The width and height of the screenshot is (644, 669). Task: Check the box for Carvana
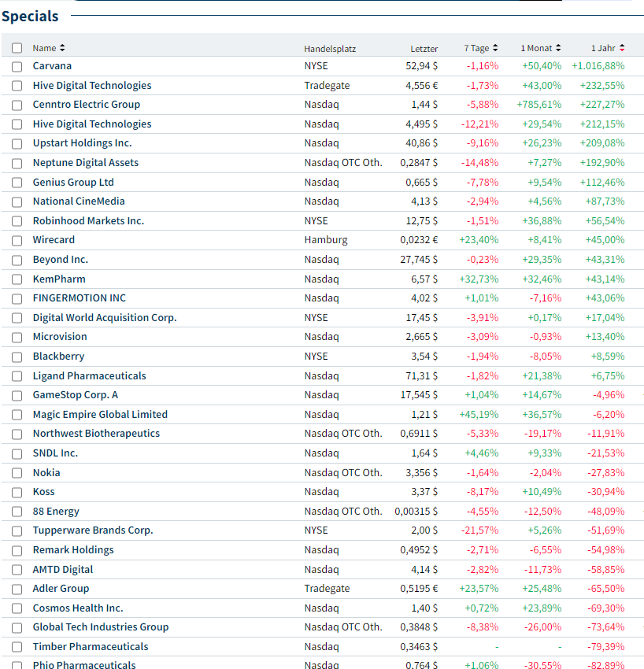(x=17, y=66)
